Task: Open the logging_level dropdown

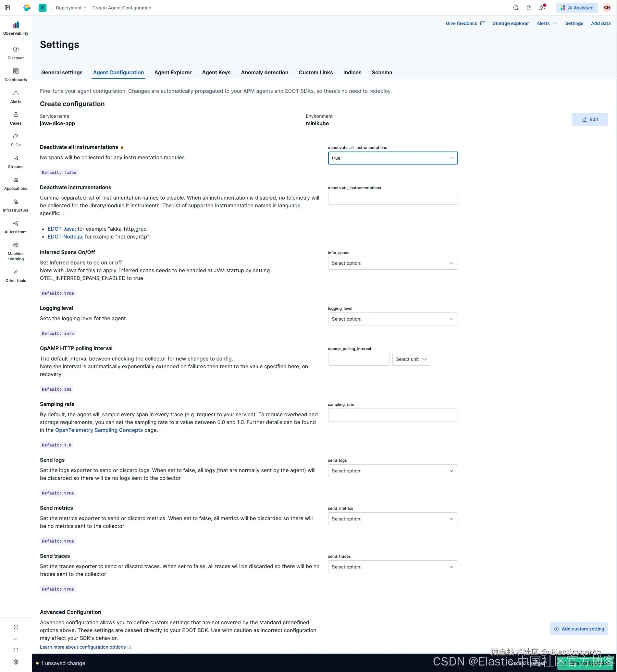Action: [393, 319]
